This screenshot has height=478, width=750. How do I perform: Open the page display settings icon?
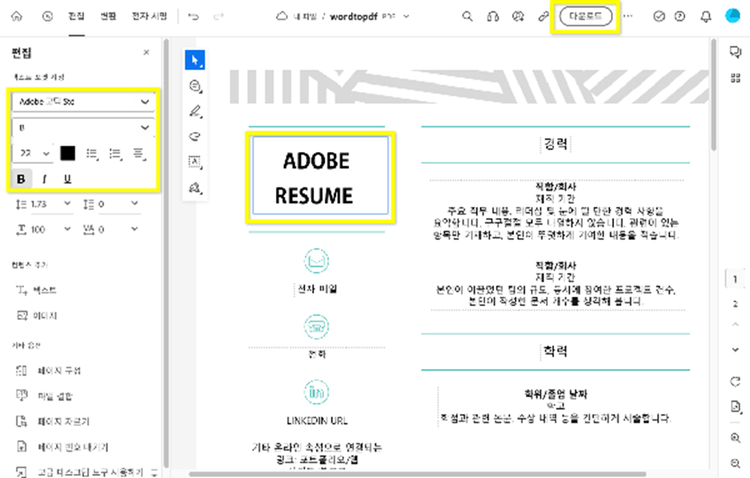tap(735, 407)
